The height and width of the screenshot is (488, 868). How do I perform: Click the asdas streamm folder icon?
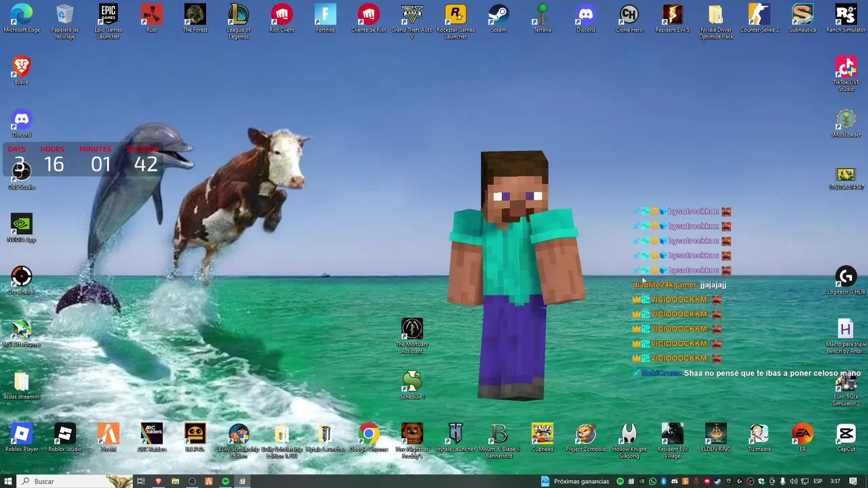[22, 386]
